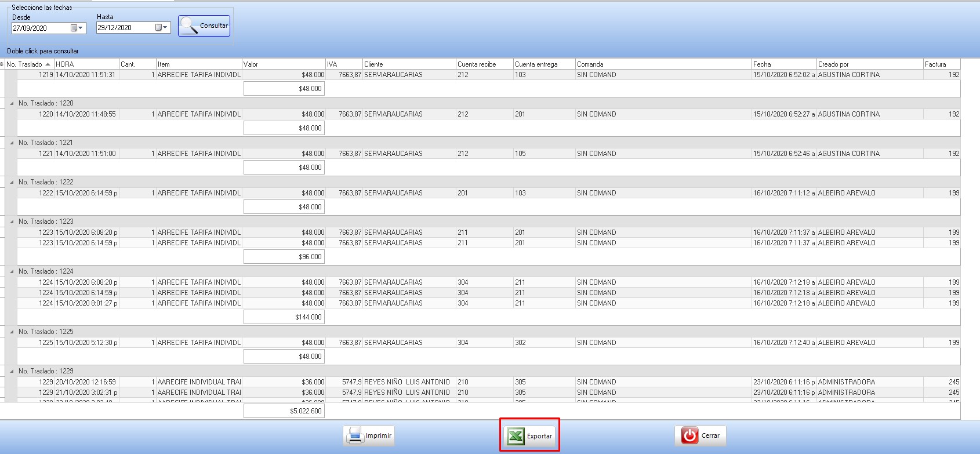The height and width of the screenshot is (454, 980).
Task: Click the Desde date input field
Action: point(39,28)
